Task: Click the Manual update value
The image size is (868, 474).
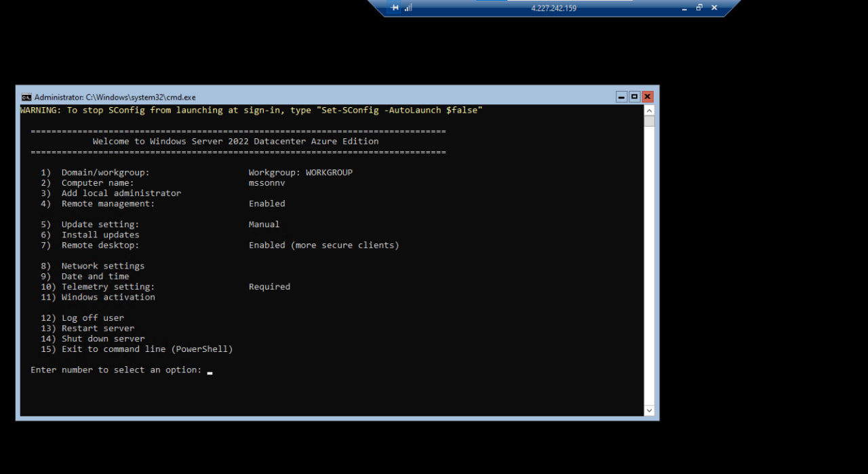Action: pyautogui.click(x=264, y=224)
